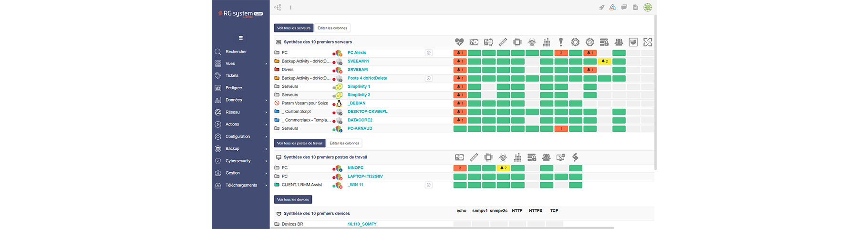Open Pedigree from the sidebar
The width and height of the screenshot is (868, 229).
[233, 88]
